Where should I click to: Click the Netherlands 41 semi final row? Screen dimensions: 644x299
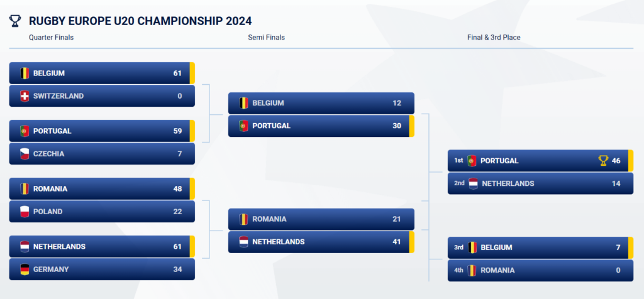[x=321, y=242]
